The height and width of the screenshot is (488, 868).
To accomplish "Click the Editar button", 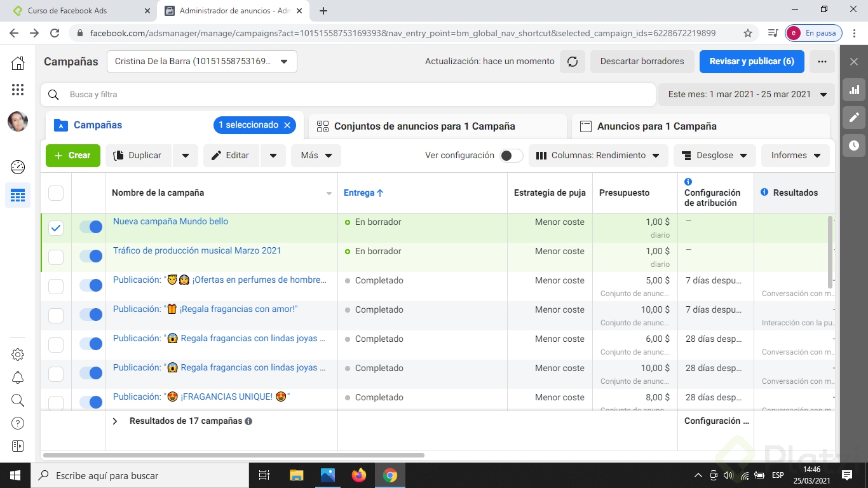I will coord(231,156).
